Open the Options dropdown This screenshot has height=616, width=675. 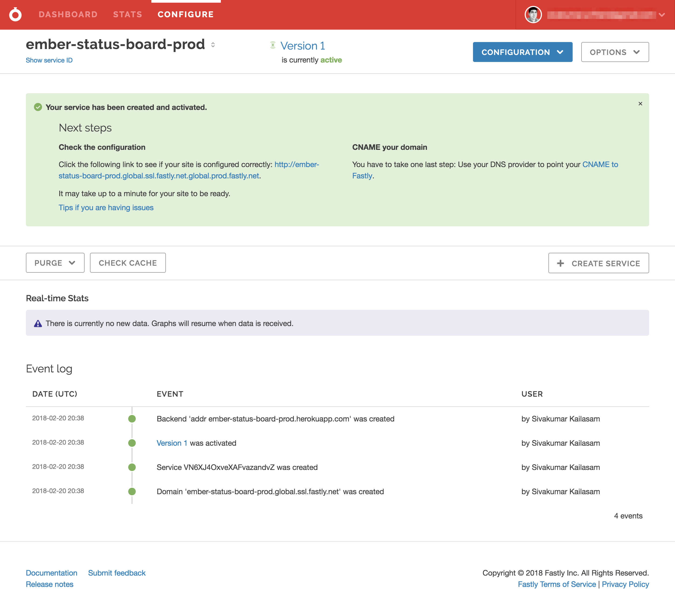pos(615,52)
